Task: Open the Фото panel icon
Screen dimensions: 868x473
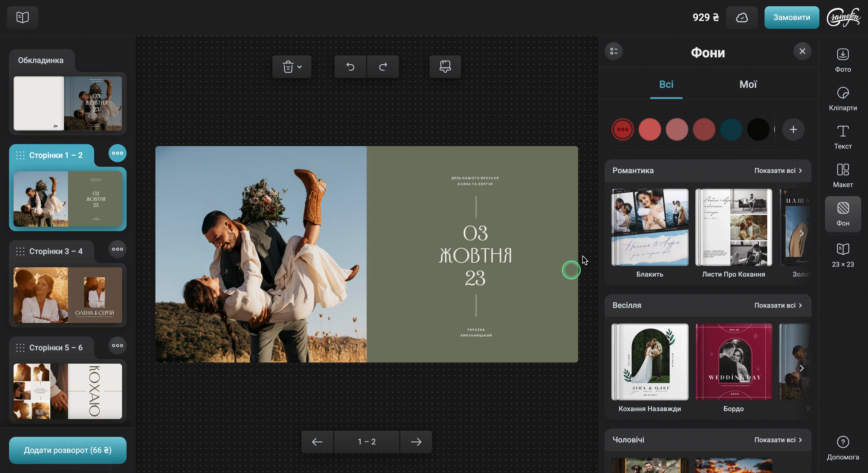Action: 842,60
